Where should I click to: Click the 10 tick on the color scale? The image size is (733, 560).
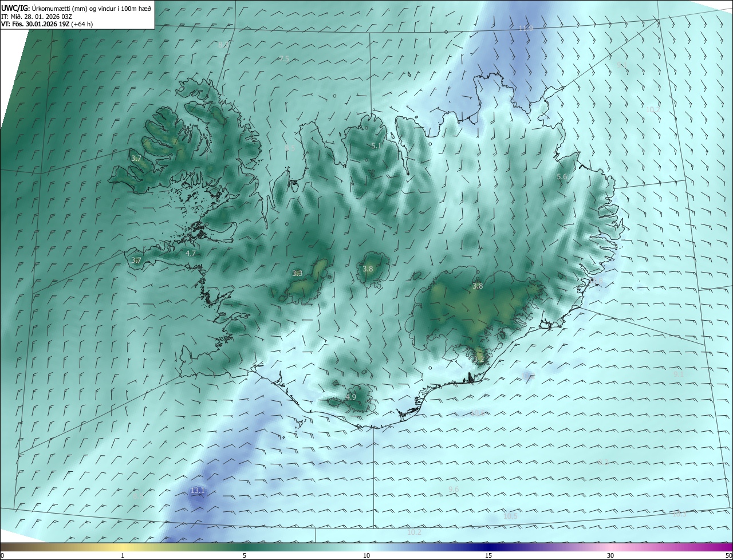[x=366, y=555]
